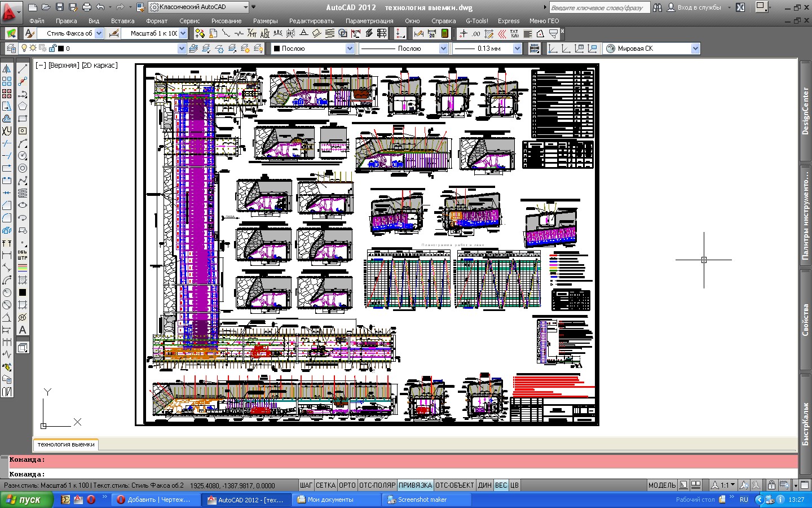Open Screenshot maker taskbar window
The width and height of the screenshot is (812, 508).
427,500
